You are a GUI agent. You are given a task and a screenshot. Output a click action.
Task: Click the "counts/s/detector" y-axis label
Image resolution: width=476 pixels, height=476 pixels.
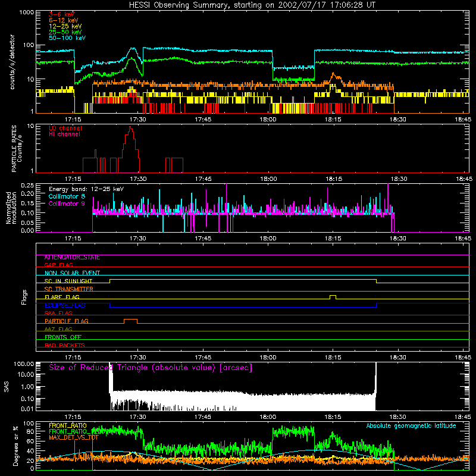12,62
